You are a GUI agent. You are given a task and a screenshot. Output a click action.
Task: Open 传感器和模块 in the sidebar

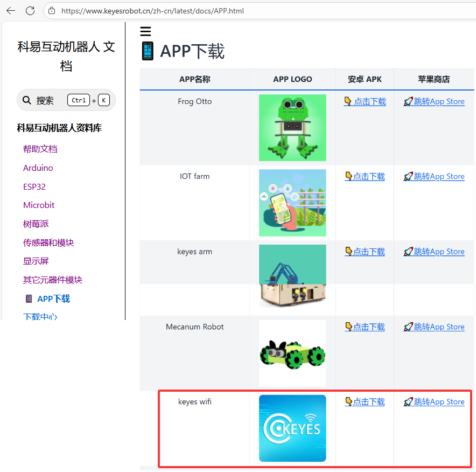click(48, 242)
